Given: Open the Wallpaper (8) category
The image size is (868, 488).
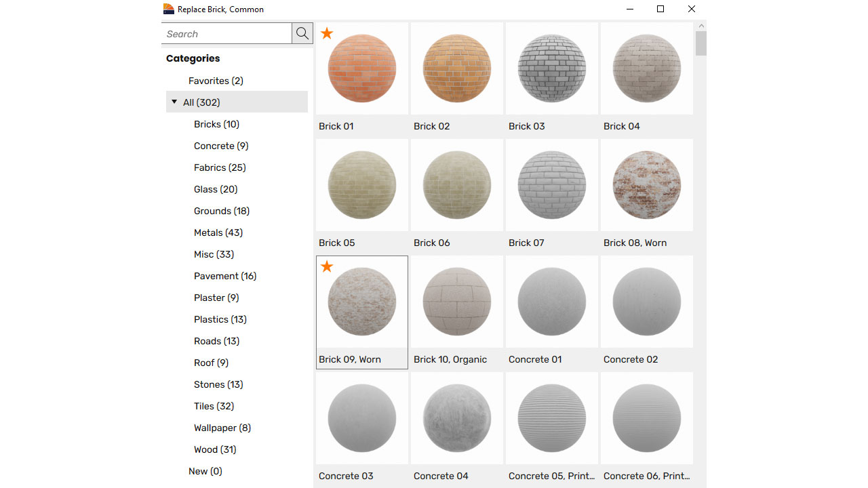Looking at the screenshot, I should coord(222,428).
